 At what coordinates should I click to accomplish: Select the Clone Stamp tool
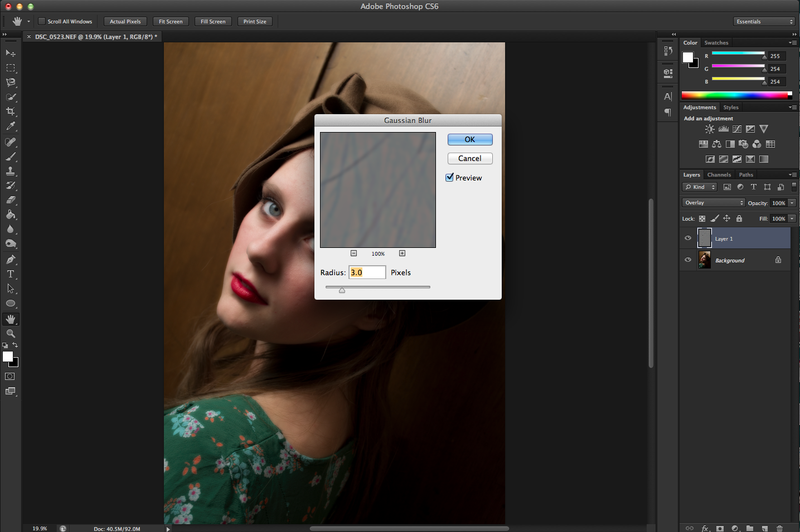point(11,171)
